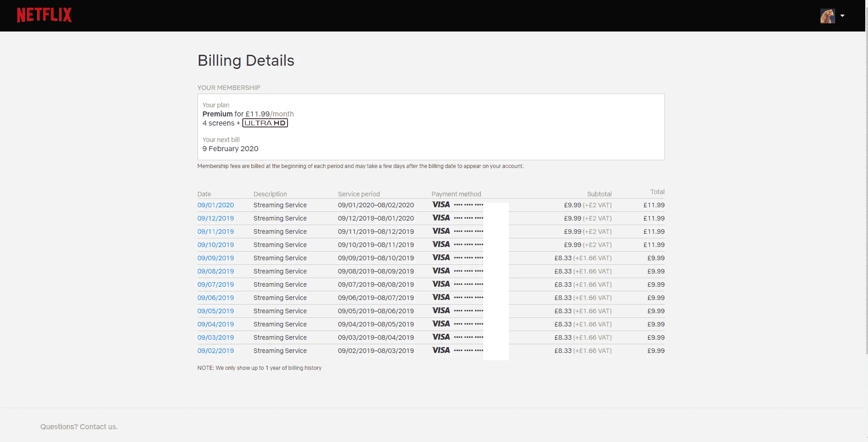Click service period 09/10/2019–08/11/2019
This screenshot has width=868, height=442.
pos(376,245)
